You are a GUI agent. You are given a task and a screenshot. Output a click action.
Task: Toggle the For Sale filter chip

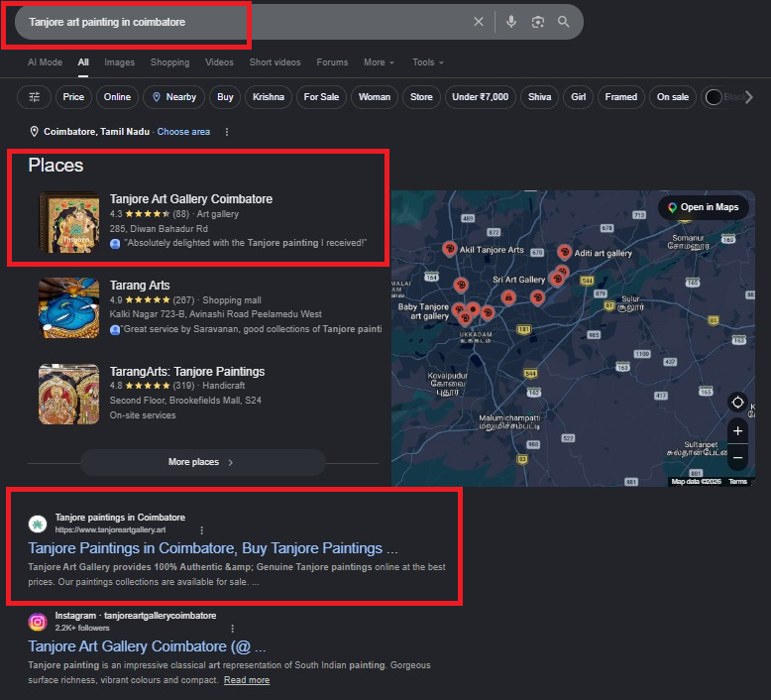pyautogui.click(x=321, y=97)
